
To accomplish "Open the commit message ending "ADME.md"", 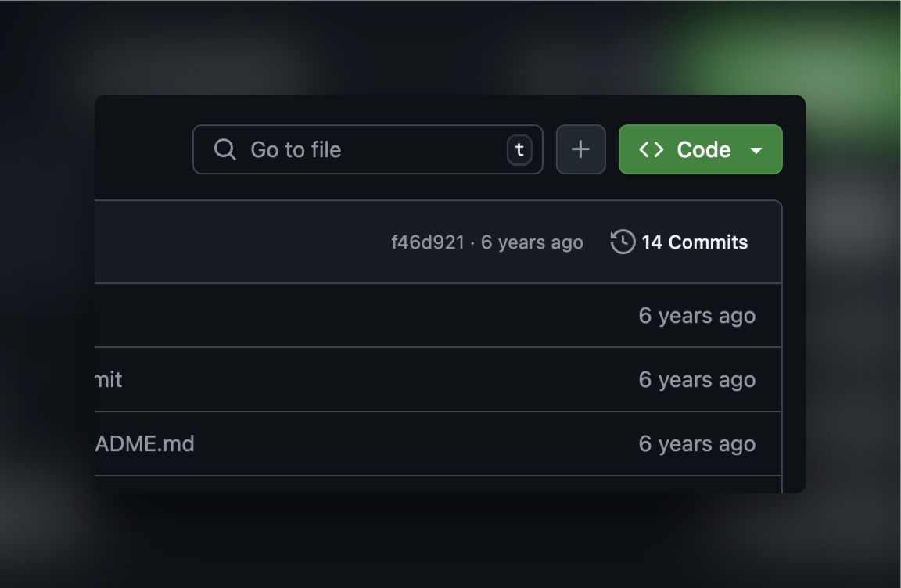I will pyautogui.click(x=145, y=444).
